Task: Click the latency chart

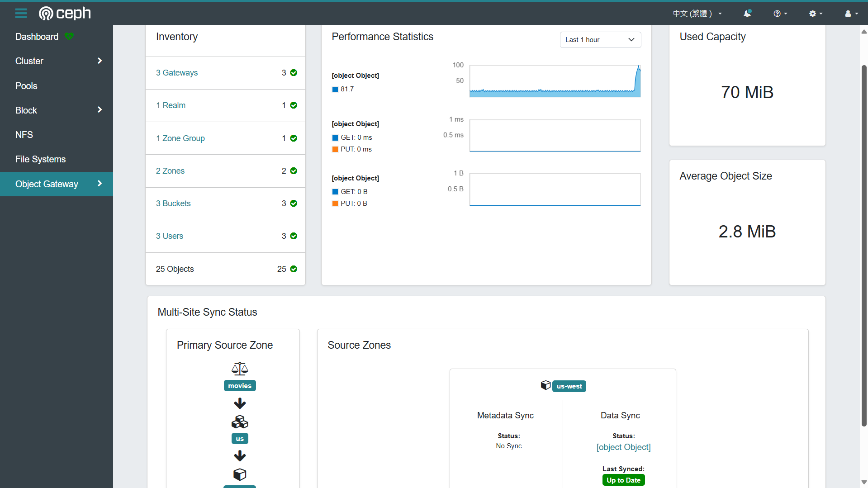Action: coord(555,135)
